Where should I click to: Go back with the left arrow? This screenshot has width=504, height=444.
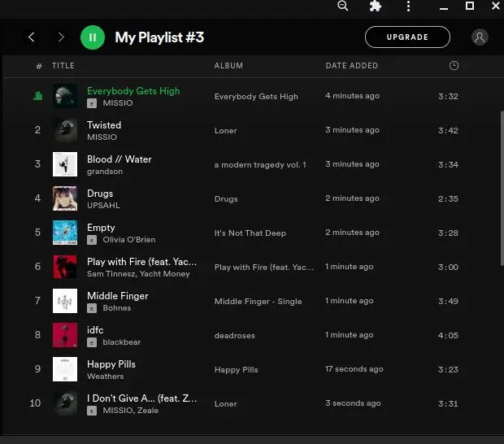click(x=32, y=37)
